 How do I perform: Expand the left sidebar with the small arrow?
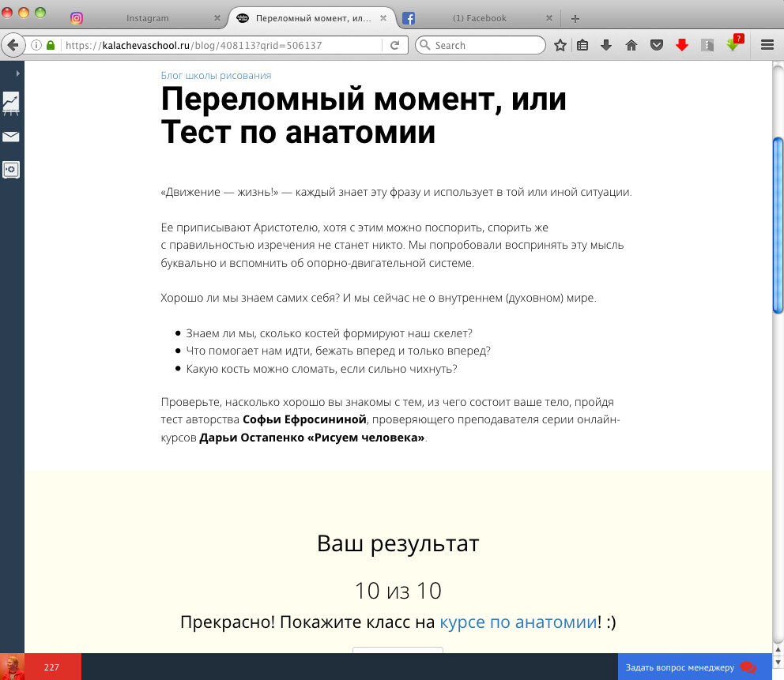coord(18,73)
